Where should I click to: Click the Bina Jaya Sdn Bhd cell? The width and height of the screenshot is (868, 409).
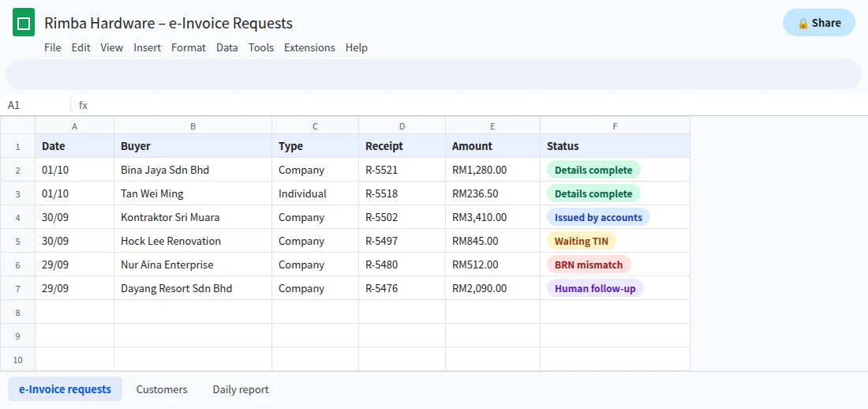click(x=193, y=170)
